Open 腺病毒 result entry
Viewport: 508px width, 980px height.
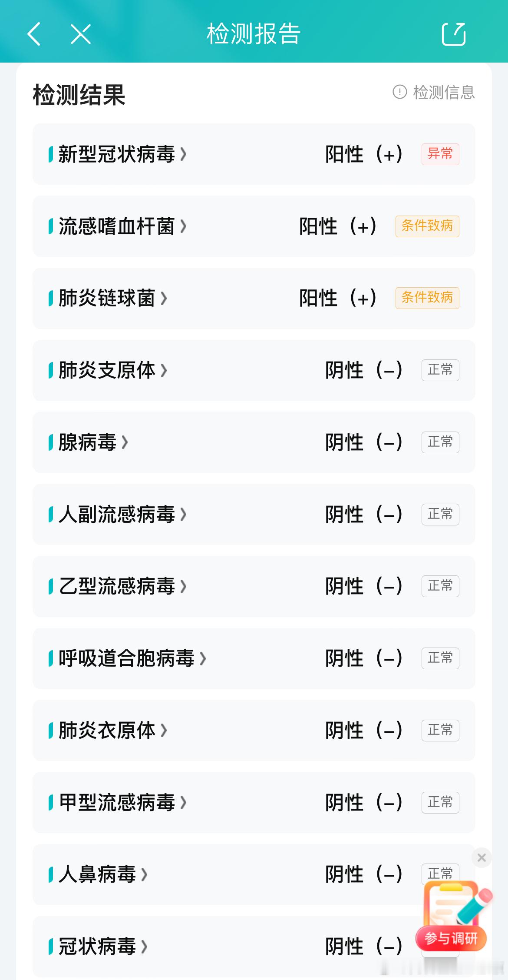coord(254,442)
